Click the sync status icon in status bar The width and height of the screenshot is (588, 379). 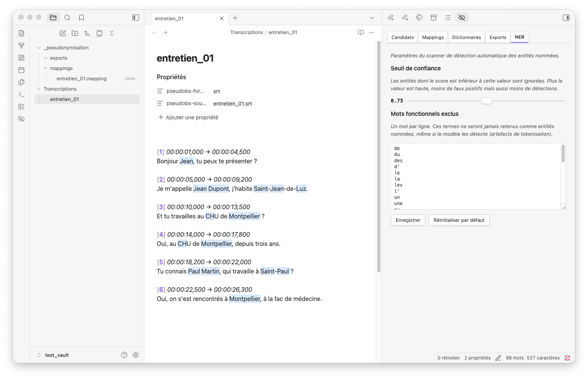click(x=567, y=358)
